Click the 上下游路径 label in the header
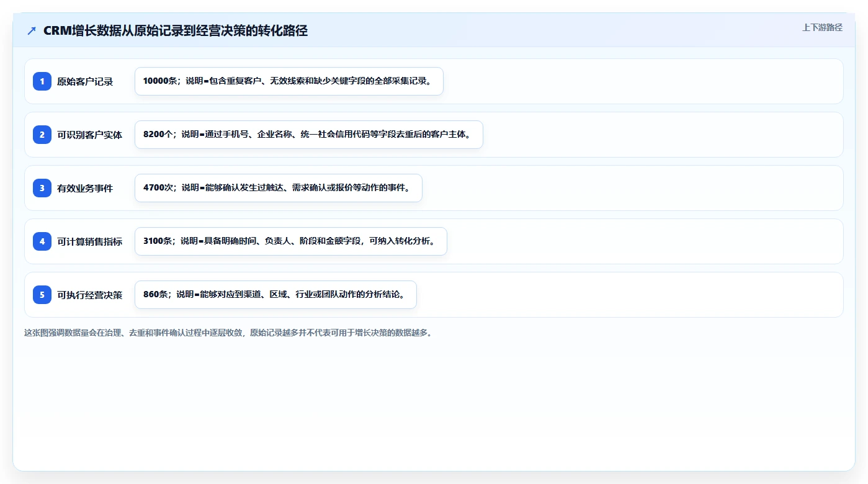 [822, 27]
